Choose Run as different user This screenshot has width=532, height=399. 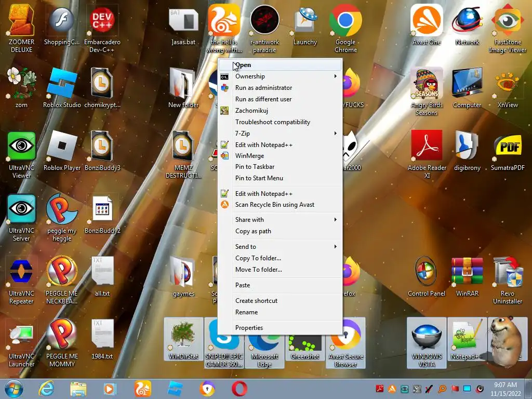coord(280,99)
